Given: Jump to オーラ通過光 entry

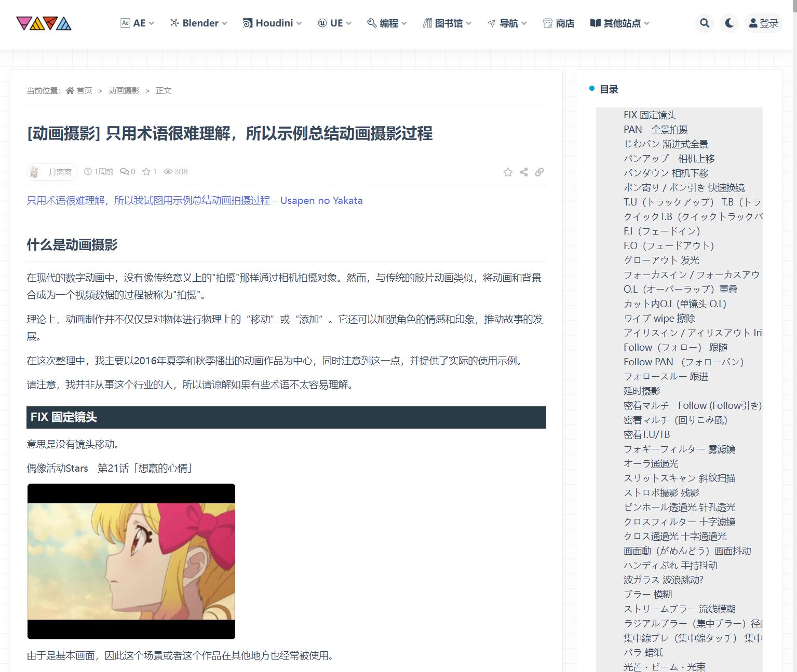Looking at the screenshot, I should 651,464.
